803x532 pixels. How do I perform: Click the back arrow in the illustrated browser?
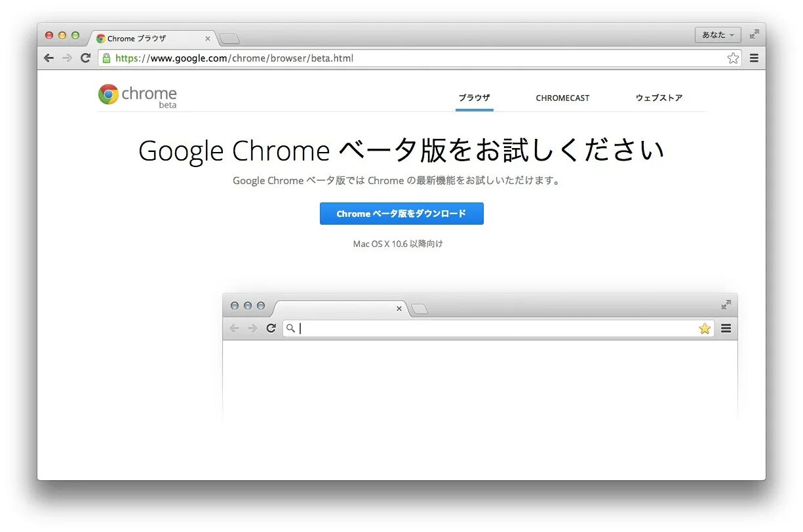pyautogui.click(x=234, y=328)
